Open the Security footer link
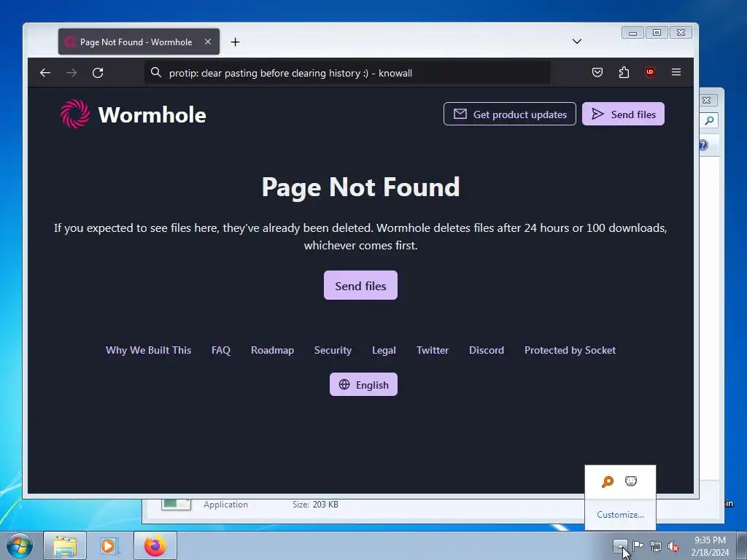This screenshot has width=747, height=560. [x=333, y=350]
